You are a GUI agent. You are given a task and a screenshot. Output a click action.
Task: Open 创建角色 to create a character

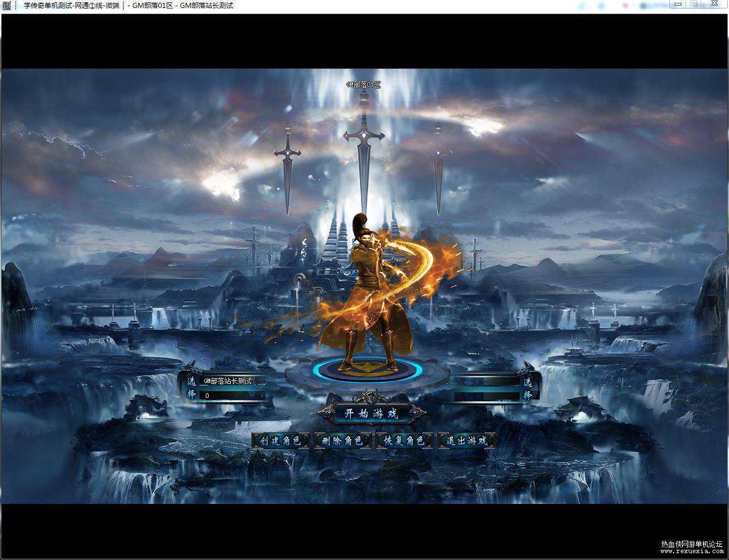(281, 440)
